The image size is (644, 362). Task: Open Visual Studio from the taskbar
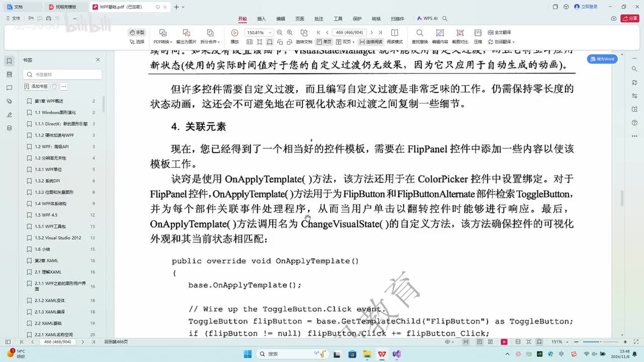396,354
